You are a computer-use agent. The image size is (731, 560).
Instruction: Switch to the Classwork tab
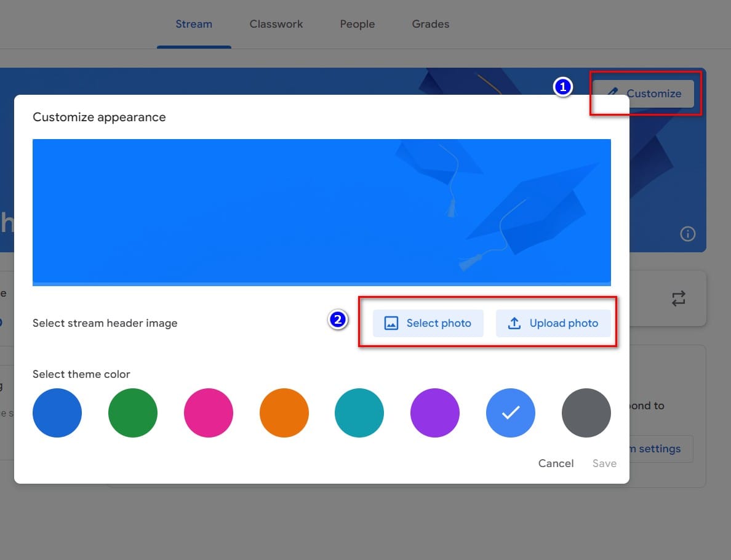(x=276, y=25)
